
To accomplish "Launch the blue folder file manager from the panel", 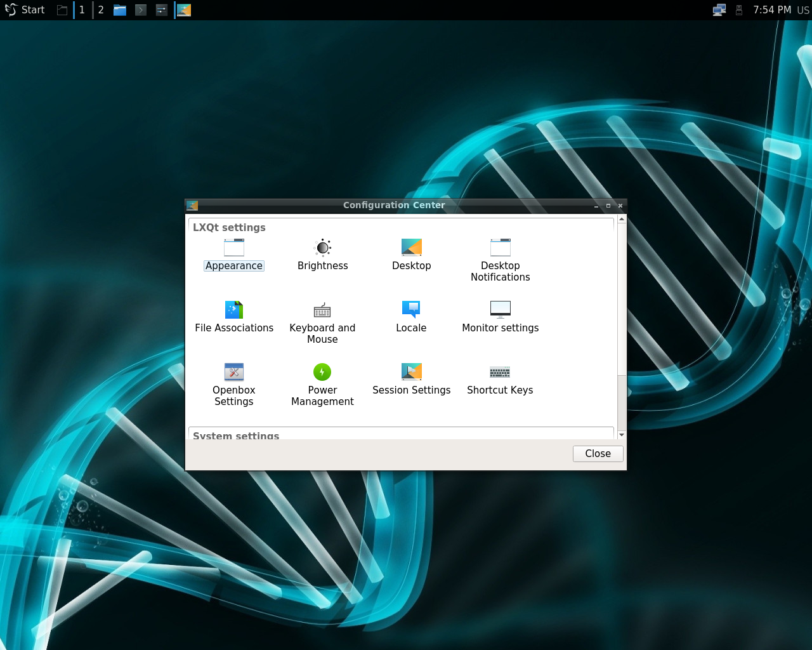I will tap(120, 10).
